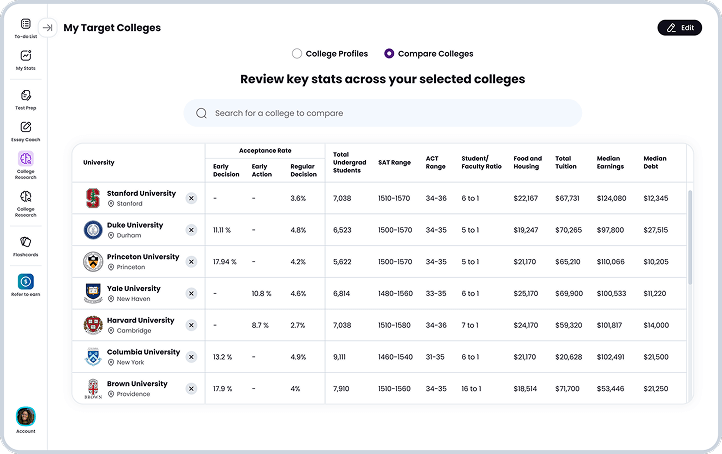
Task: Go to Test Prep section
Action: (x=26, y=95)
